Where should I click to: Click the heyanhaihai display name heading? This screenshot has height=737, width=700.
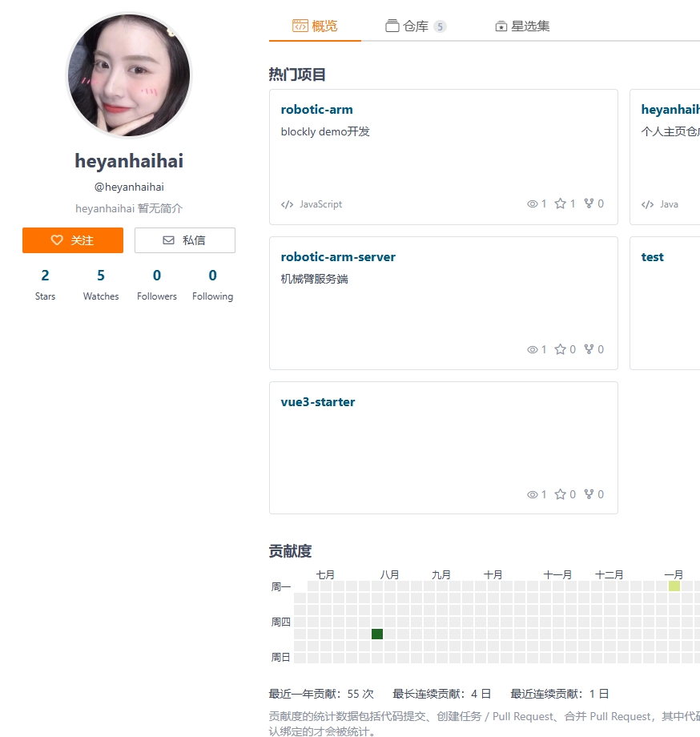[129, 161]
